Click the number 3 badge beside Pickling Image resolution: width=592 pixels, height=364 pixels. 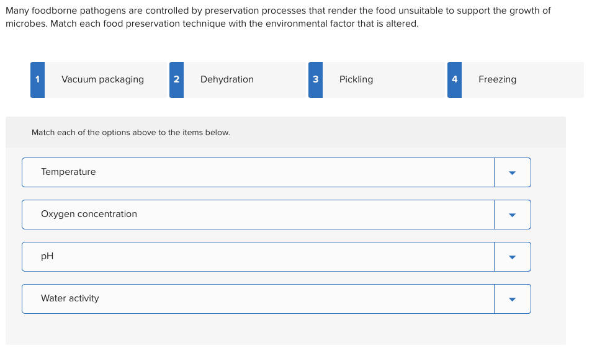[x=315, y=79]
